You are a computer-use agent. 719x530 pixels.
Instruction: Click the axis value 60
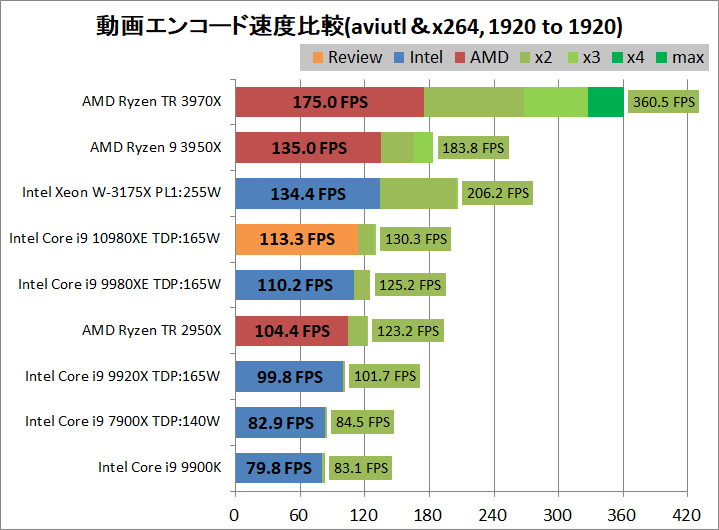point(299,515)
